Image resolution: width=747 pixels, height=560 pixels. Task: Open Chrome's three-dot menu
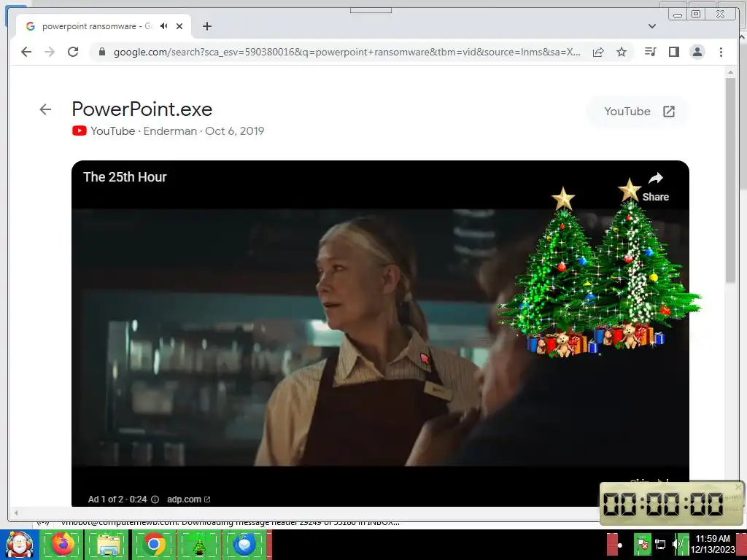click(721, 52)
